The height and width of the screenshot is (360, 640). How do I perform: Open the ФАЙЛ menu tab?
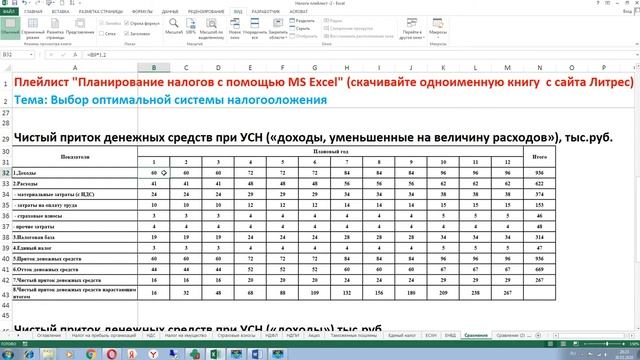[x=9, y=11]
